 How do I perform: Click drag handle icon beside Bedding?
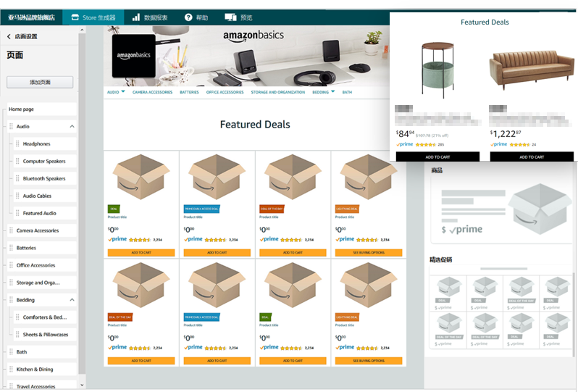coord(11,300)
